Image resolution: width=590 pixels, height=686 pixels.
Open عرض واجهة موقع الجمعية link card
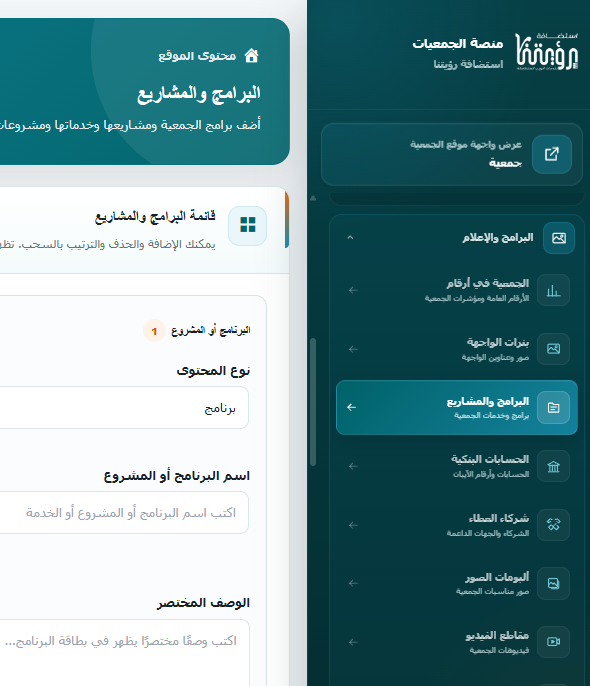click(x=452, y=154)
